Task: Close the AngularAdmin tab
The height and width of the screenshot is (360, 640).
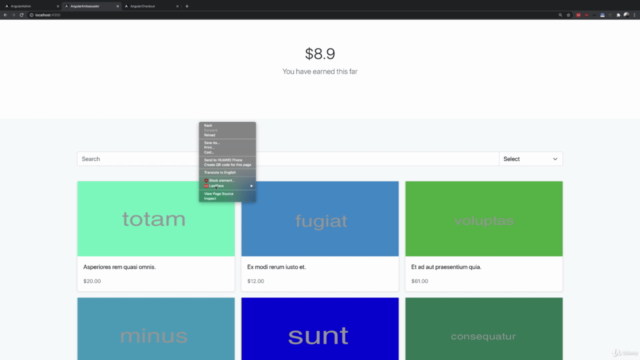Action: [58, 6]
